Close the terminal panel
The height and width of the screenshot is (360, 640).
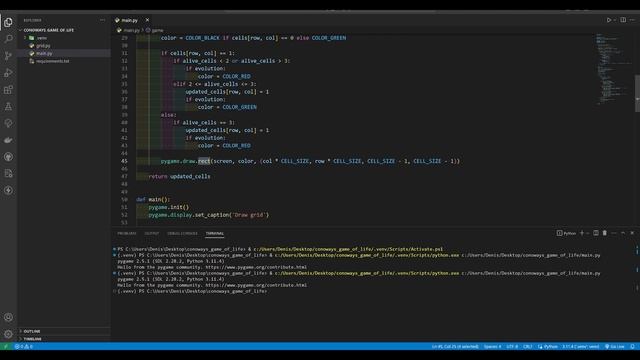(x=632, y=233)
